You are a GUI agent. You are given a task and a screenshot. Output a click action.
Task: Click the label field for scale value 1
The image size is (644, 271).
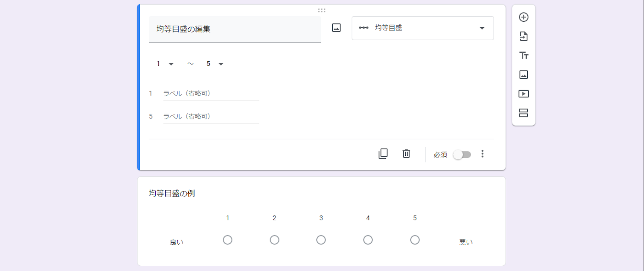click(211, 94)
